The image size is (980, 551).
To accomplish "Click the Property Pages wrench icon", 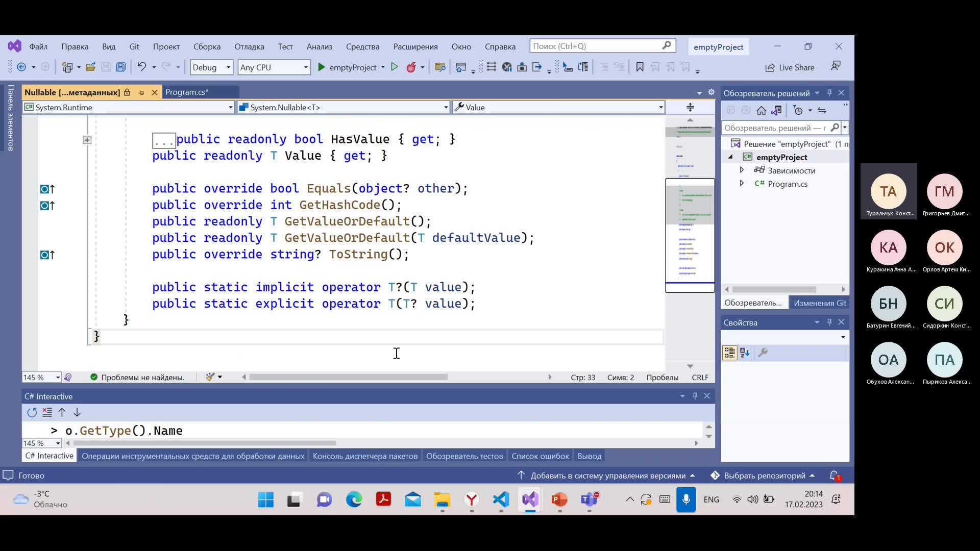I will coord(763,353).
